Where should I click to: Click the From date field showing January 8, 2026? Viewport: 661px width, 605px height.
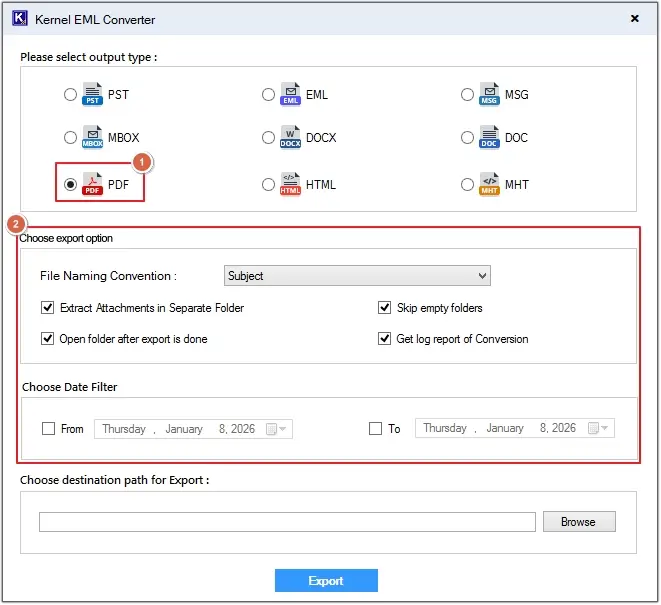tap(193, 429)
